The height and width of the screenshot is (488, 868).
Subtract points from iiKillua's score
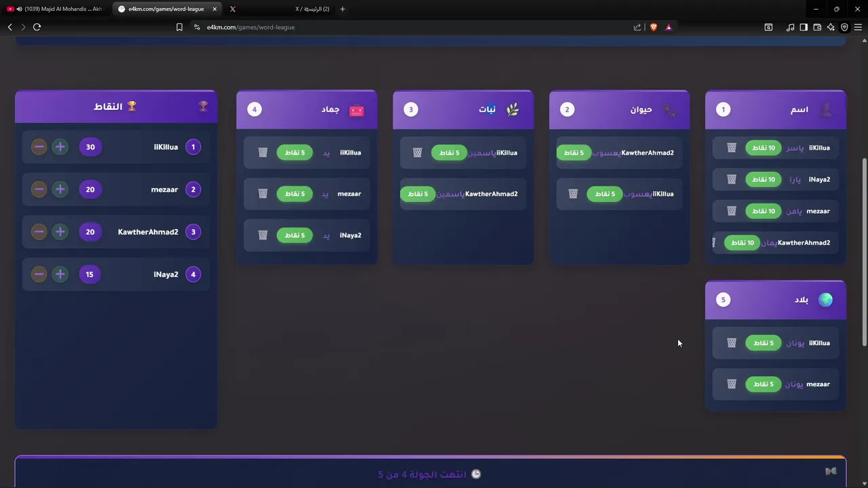(x=39, y=147)
